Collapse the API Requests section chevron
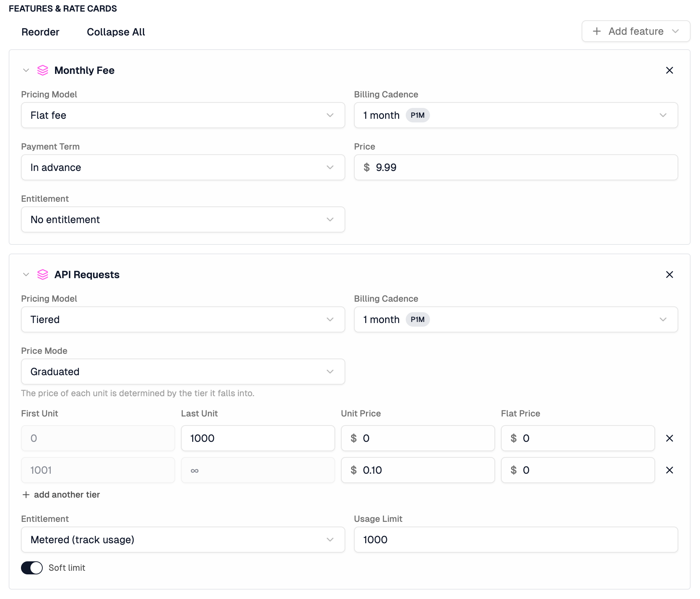Image resolution: width=700 pixels, height=599 pixels. click(x=26, y=275)
